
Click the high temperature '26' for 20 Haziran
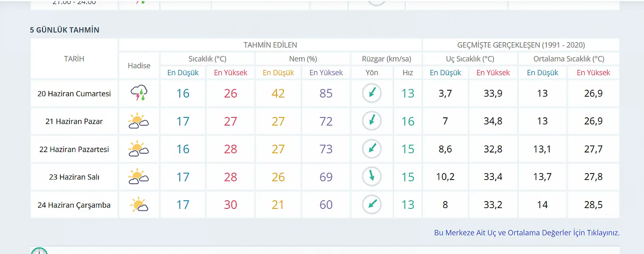tap(230, 93)
